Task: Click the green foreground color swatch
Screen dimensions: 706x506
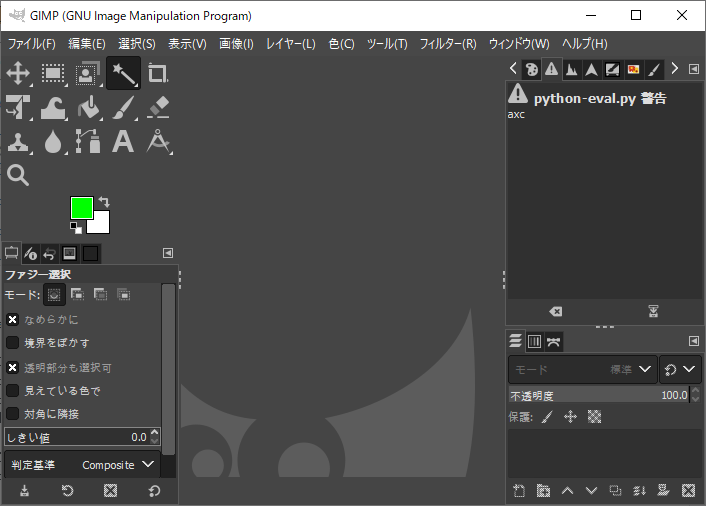Action: pyautogui.click(x=82, y=208)
